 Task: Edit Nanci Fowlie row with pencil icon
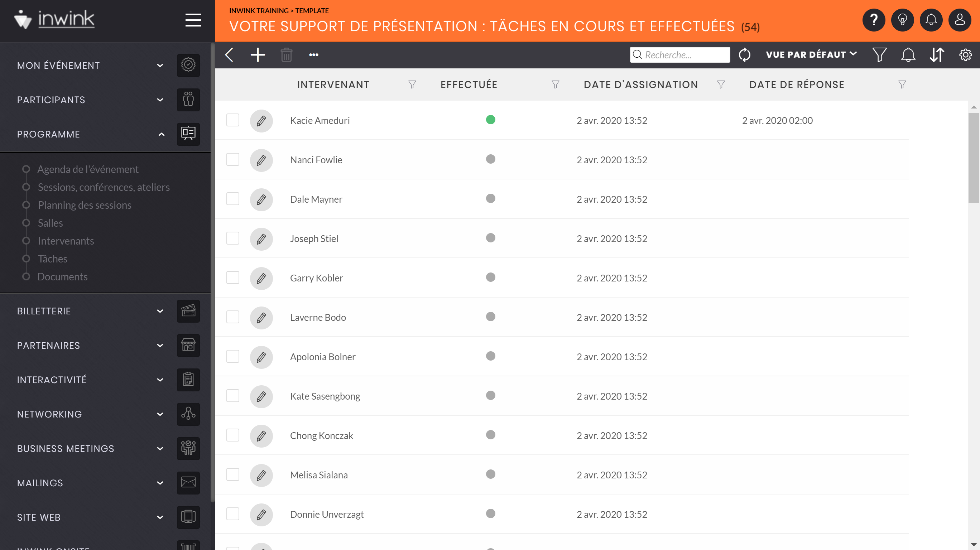[x=261, y=160]
